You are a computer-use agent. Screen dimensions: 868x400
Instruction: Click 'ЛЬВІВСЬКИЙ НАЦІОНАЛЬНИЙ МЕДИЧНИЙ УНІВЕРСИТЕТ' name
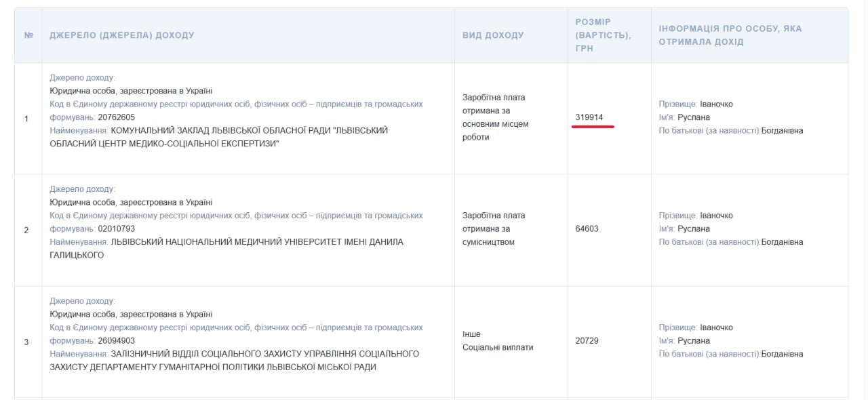(x=226, y=248)
